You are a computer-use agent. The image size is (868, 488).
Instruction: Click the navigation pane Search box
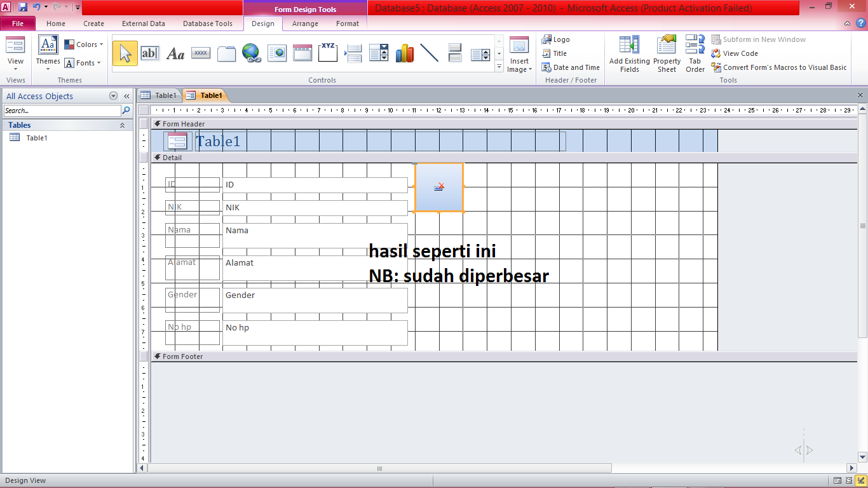pos(60,110)
